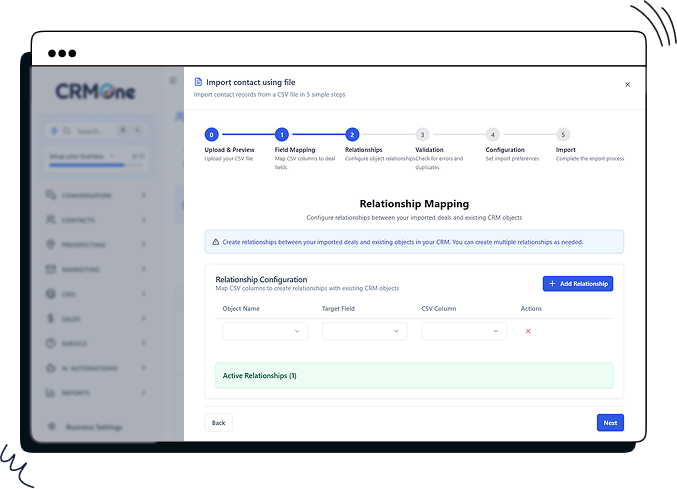Screen dimensions: 677x489
Task: Close the import contact dialog
Action: pyautogui.click(x=627, y=85)
